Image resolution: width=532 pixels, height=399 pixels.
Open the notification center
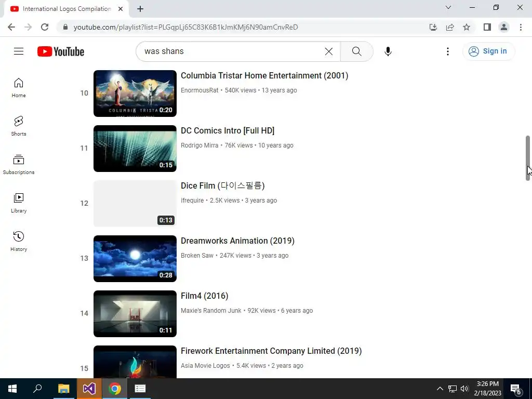516,389
